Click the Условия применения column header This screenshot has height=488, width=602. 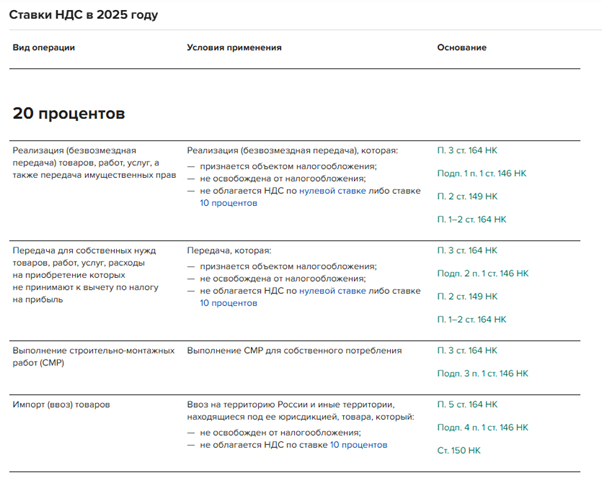point(234,48)
